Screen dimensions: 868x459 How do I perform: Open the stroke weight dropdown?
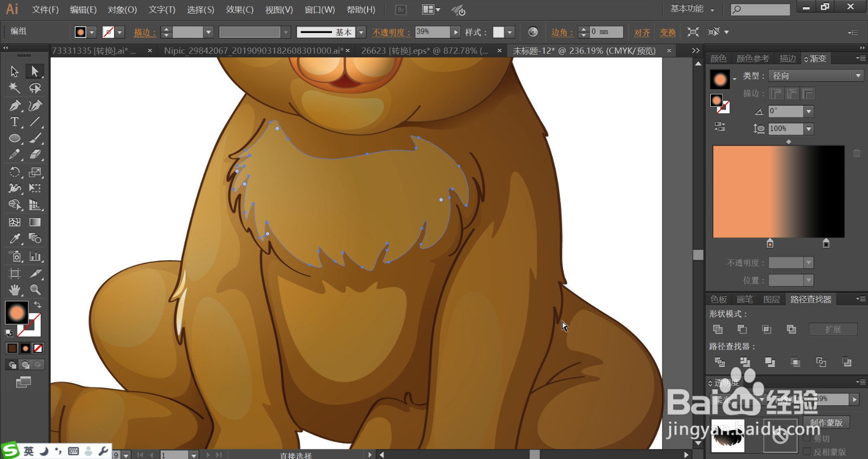pyautogui.click(x=208, y=32)
